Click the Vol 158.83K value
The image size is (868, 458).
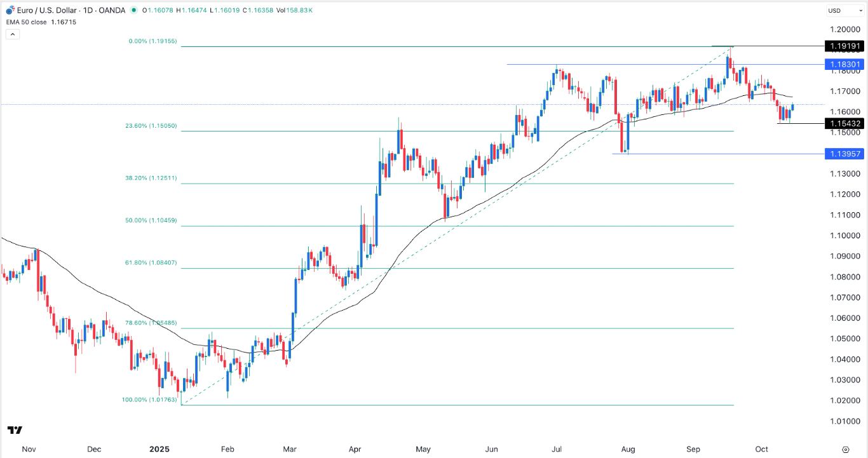(299, 10)
